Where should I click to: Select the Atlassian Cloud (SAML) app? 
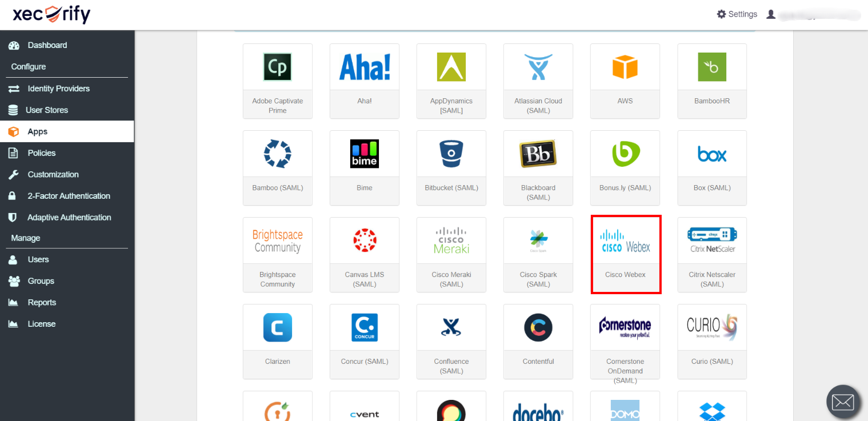pos(538,81)
